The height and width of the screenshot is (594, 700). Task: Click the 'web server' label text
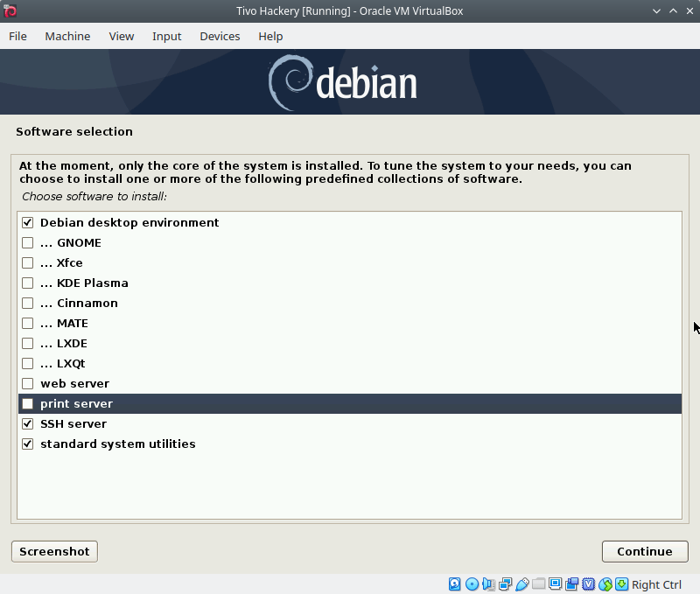[x=75, y=383]
